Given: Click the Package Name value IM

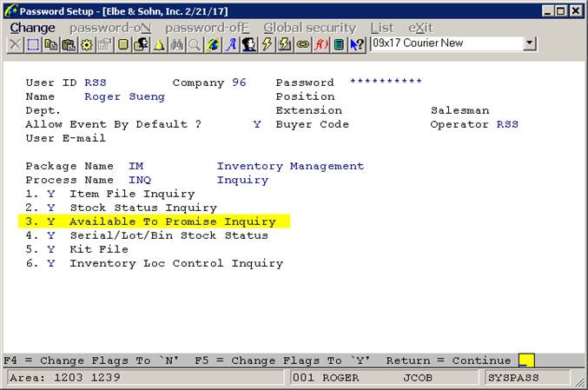Looking at the screenshot, I should click(x=135, y=166).
